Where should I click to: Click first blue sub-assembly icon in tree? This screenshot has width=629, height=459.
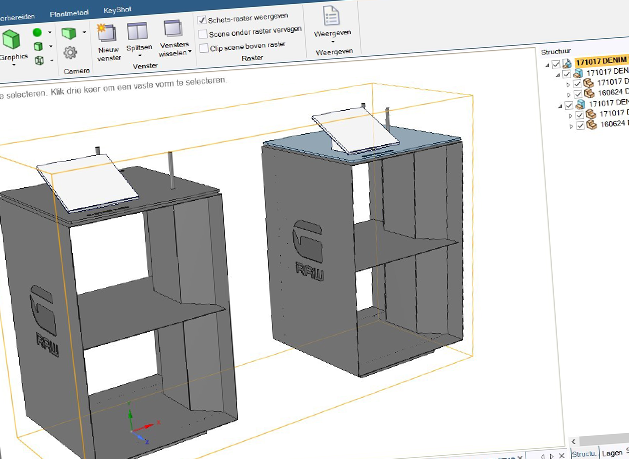578,73
